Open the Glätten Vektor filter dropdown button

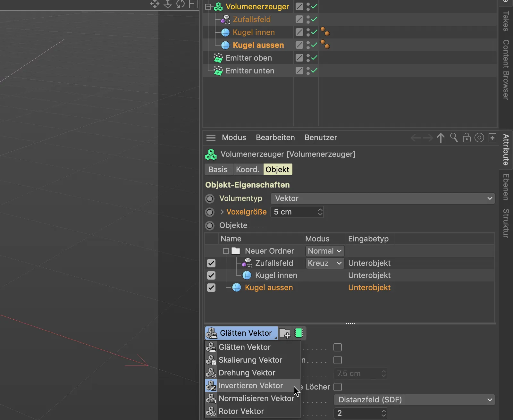[x=241, y=333]
